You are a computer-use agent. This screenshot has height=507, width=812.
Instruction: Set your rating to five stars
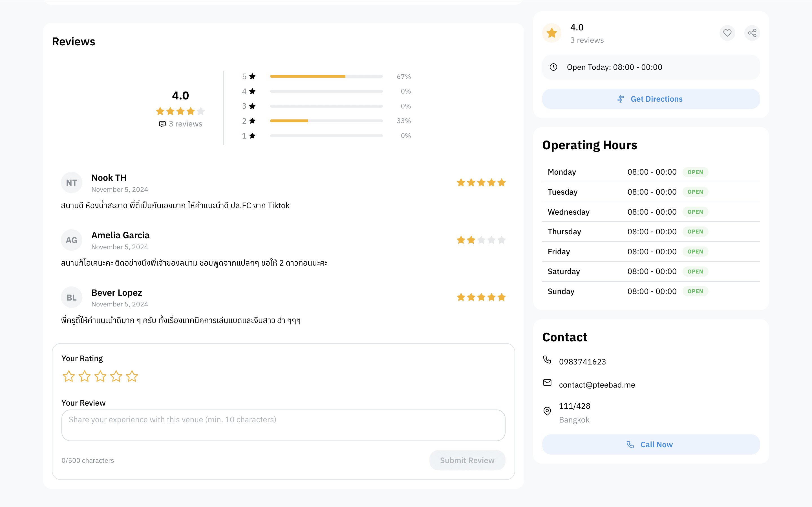click(x=132, y=376)
